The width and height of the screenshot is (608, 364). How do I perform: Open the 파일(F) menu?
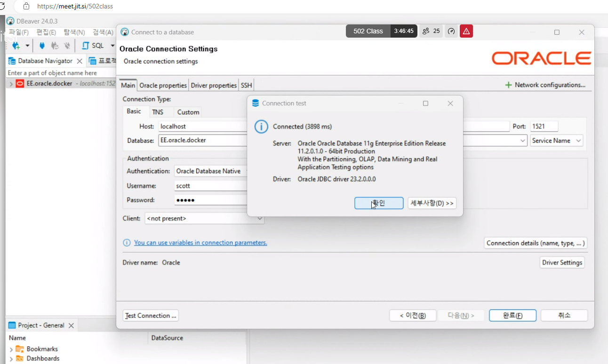tap(19, 32)
